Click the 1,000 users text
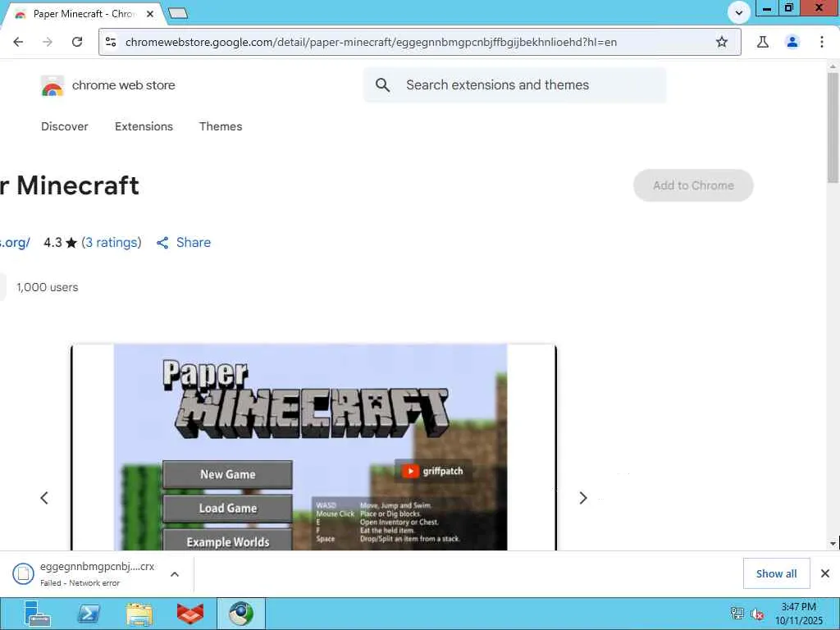The height and width of the screenshot is (630, 840). (47, 287)
